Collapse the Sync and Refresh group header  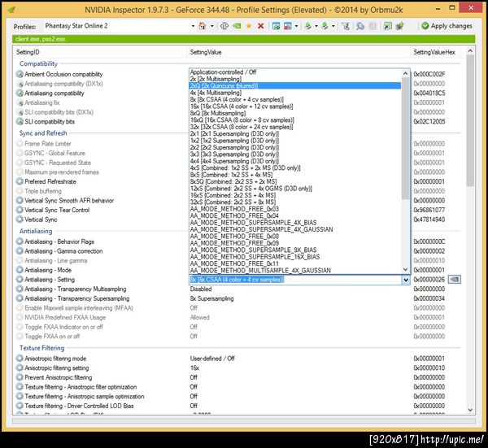click(43, 133)
